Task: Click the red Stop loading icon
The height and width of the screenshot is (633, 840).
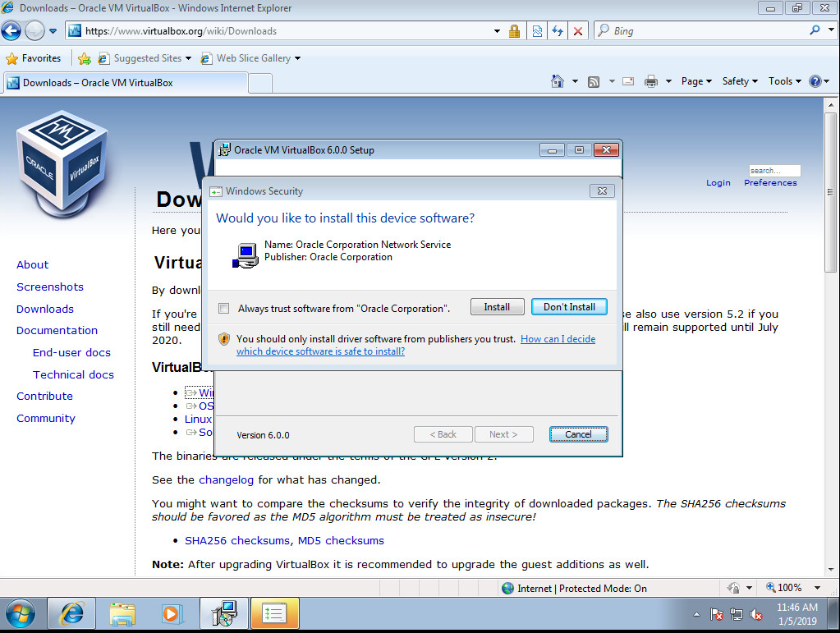Action: coord(578,31)
